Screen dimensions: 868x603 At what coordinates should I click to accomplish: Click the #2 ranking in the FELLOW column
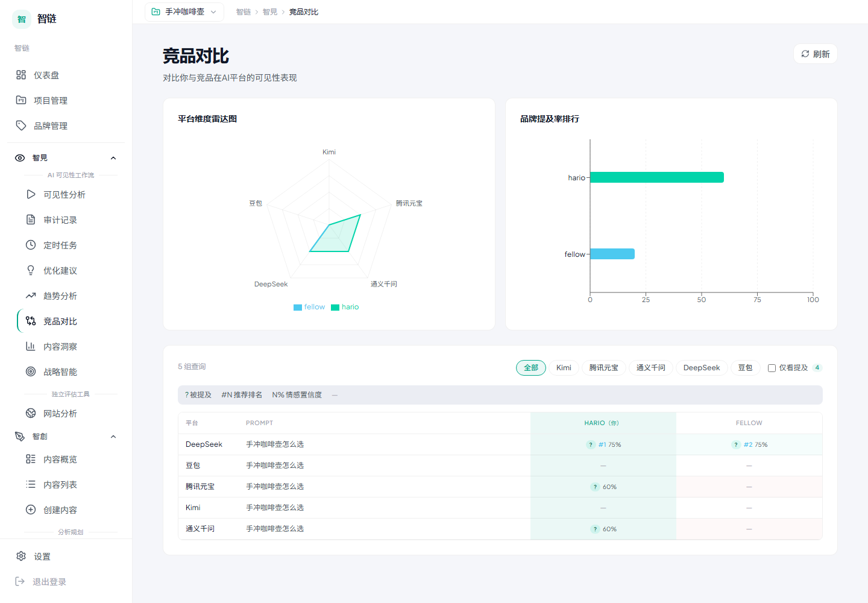748,445
